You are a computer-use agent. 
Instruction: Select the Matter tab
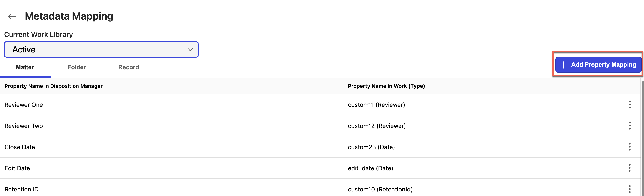(x=25, y=67)
